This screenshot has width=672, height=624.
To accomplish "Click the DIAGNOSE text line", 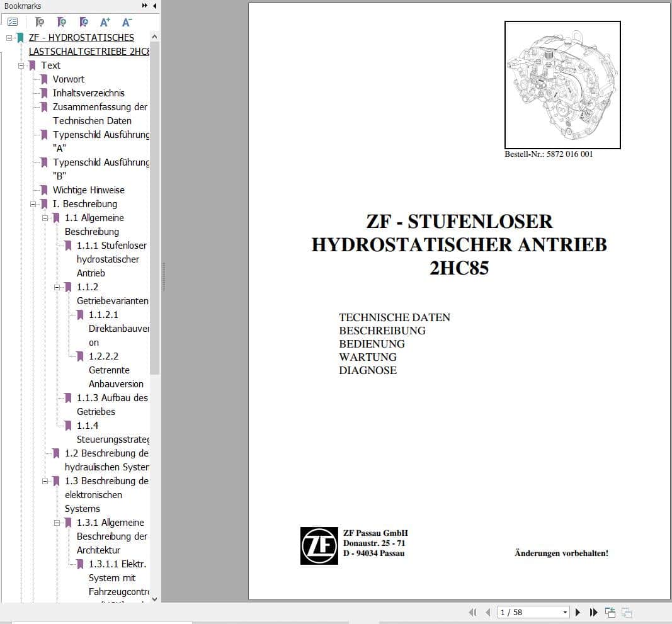I will pyautogui.click(x=368, y=370).
